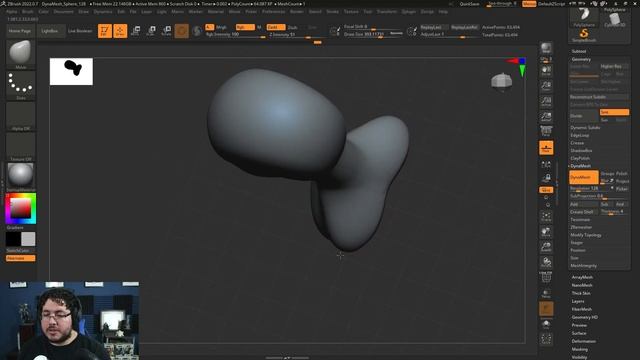
Task: Open the Alpha Off selector
Action: (x=20, y=116)
